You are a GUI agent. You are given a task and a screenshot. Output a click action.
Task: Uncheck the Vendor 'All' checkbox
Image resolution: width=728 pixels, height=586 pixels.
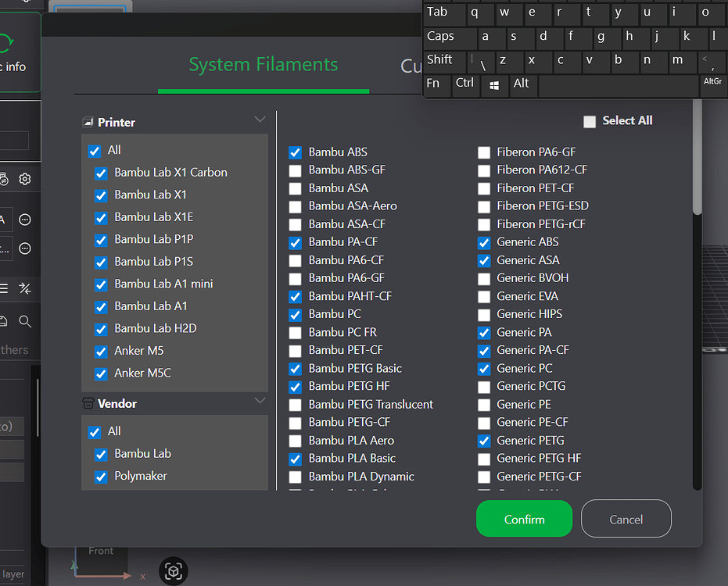tap(95, 432)
